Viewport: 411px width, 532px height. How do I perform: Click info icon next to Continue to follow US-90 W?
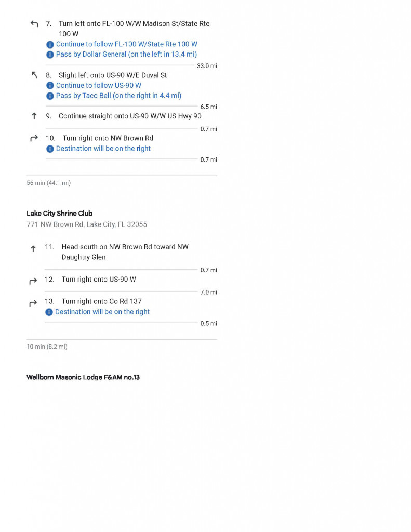click(50, 86)
